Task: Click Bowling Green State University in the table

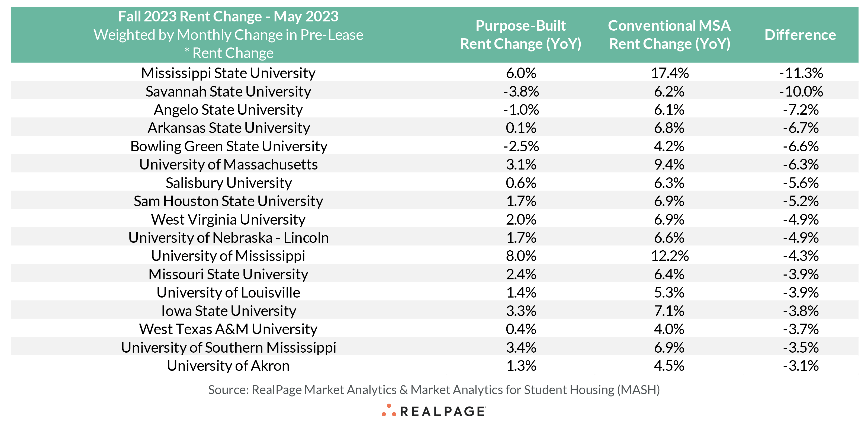Action: point(229,146)
